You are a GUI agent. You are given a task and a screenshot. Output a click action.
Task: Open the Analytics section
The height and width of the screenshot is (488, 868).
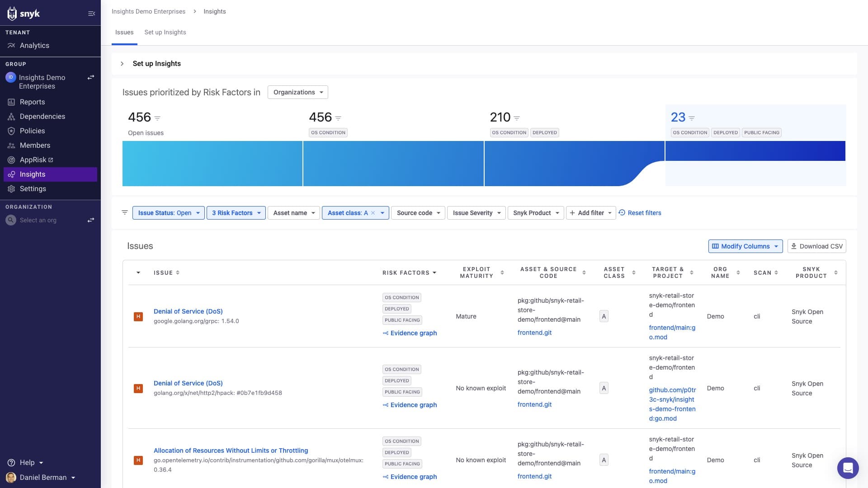click(34, 45)
